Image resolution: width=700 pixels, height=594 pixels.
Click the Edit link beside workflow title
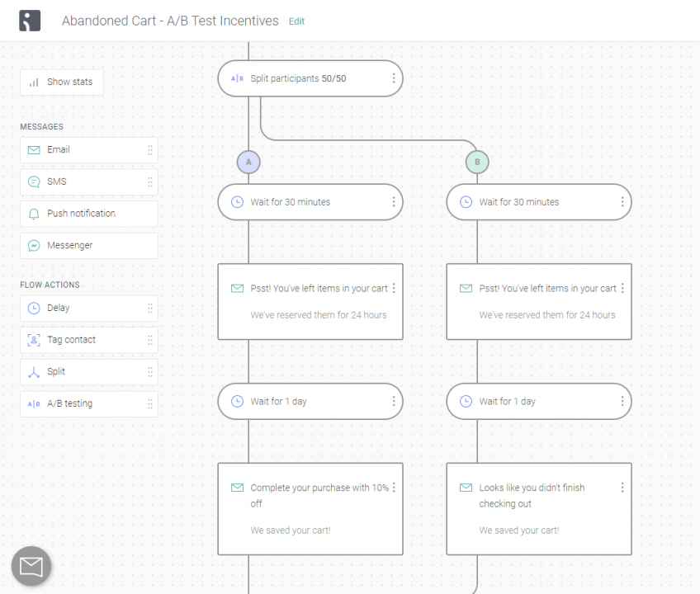click(x=296, y=21)
